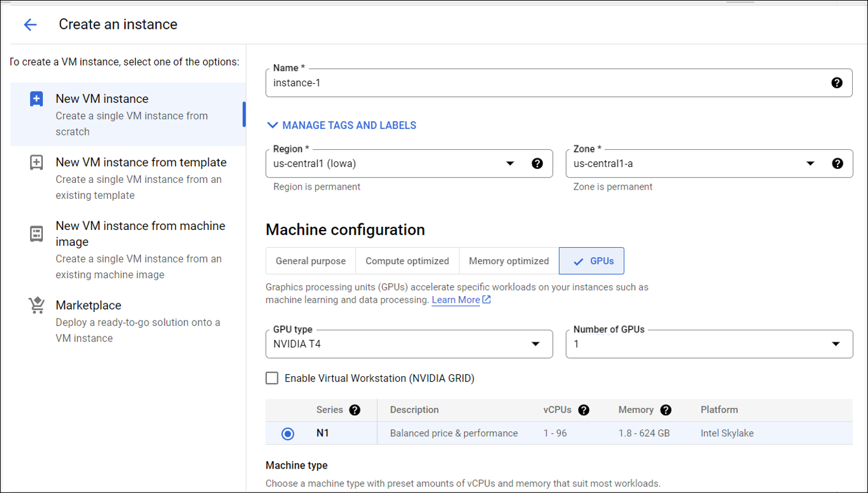Open help for the Name field
This screenshot has width=868, height=493.
pos(837,83)
